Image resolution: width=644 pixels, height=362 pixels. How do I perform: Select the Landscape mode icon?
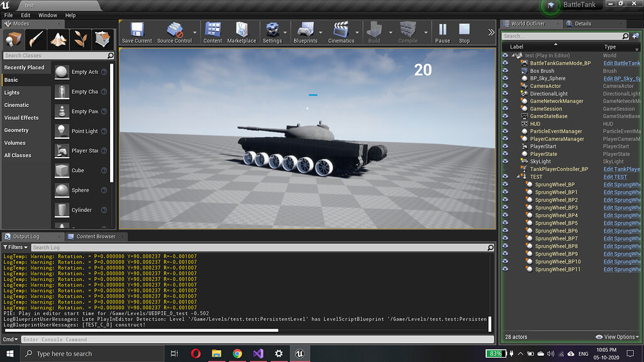coord(58,40)
